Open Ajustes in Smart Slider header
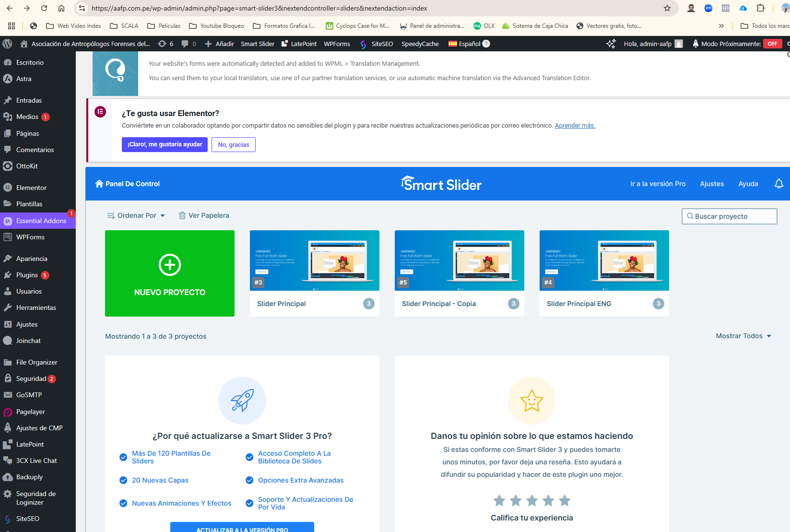 coord(712,184)
